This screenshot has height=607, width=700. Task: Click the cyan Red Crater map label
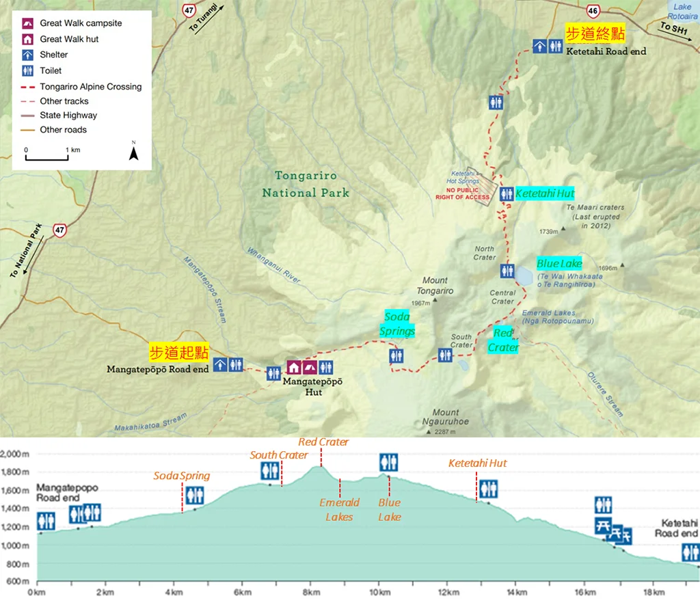[503, 340]
